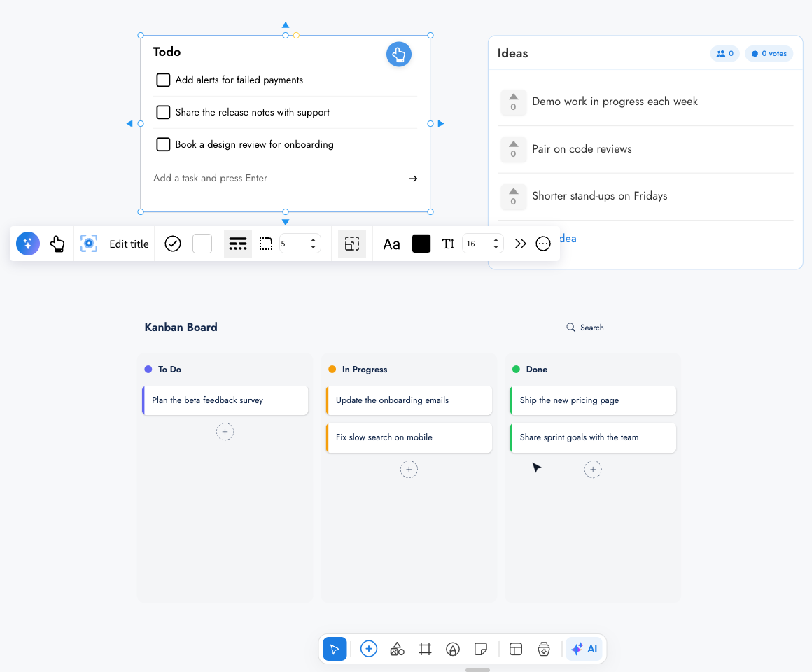Click the left expand arrow beside Todo widget
Image resolution: width=812 pixels, height=672 pixels.
point(129,124)
